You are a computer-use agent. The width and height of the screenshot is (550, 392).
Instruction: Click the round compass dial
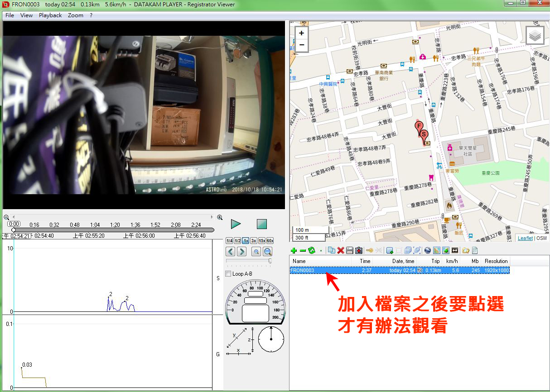click(271, 339)
